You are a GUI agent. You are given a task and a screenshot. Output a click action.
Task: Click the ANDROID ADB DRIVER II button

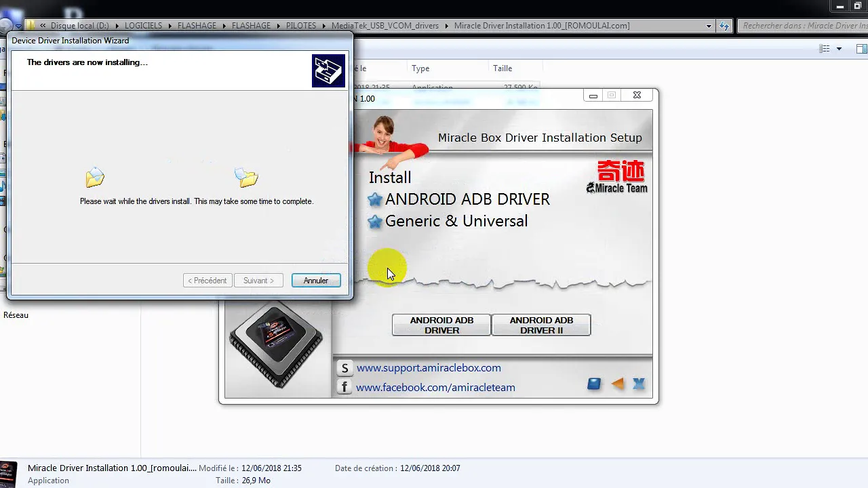click(x=541, y=325)
